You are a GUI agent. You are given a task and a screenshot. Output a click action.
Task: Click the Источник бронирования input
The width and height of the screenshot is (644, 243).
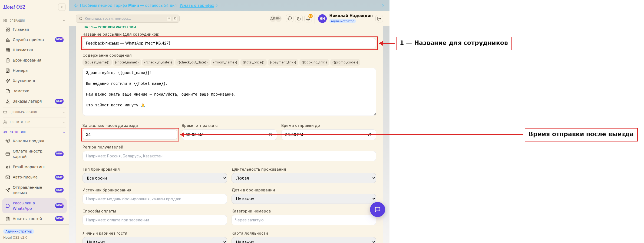click(x=155, y=199)
